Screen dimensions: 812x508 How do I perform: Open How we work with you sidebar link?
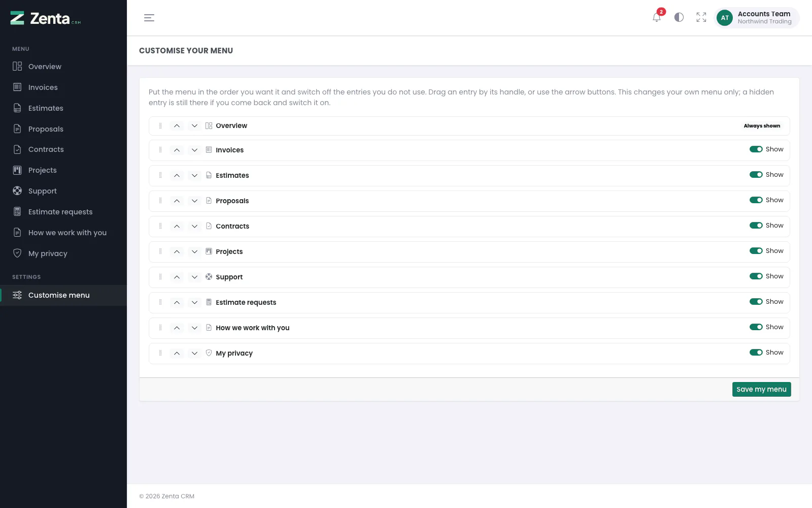coord(63,233)
